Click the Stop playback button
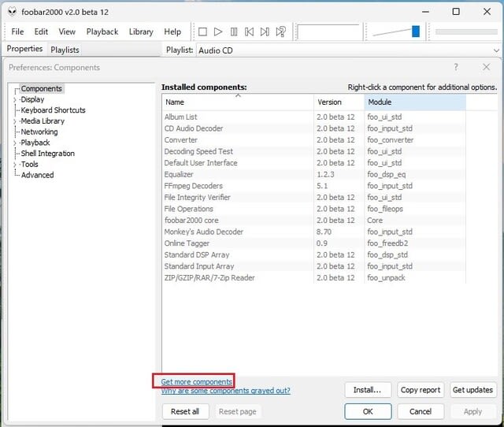The width and height of the screenshot is (504, 427). tap(202, 32)
